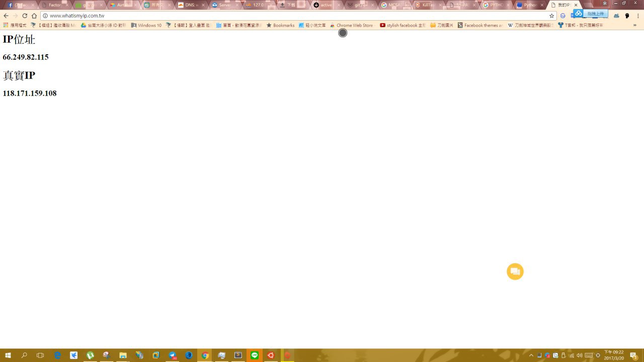644x362 pixels.
Task: Select the real IP 118.171.159.108 text
Action: coord(30,94)
